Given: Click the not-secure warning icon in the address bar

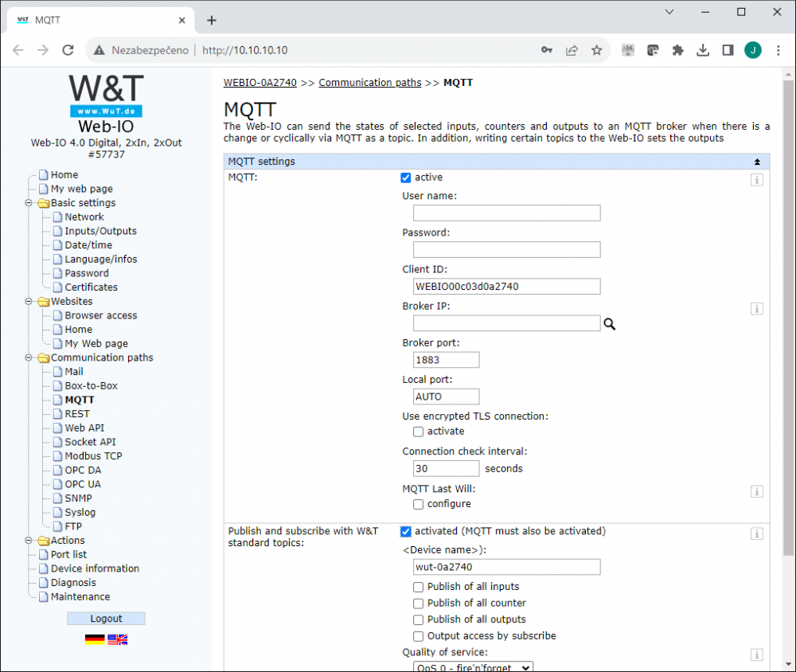Looking at the screenshot, I should pyautogui.click(x=99, y=50).
